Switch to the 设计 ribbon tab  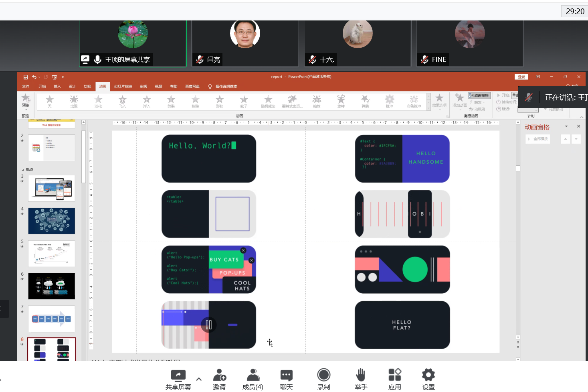coord(72,86)
